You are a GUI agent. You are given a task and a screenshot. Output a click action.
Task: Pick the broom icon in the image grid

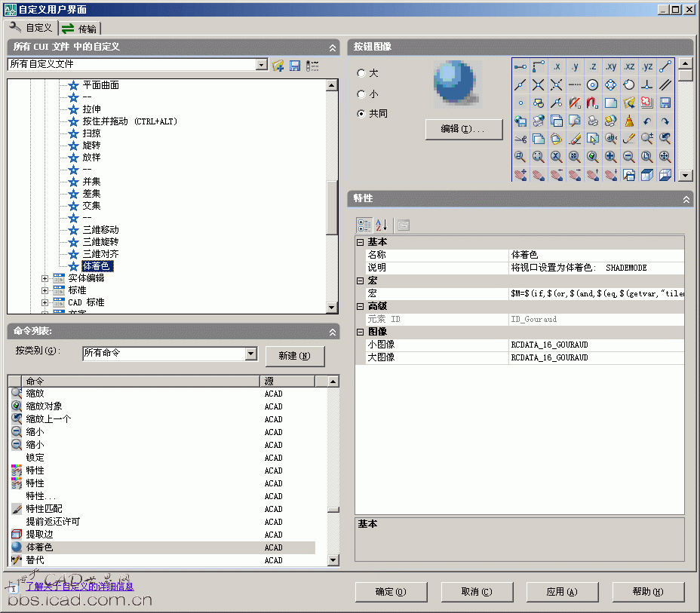629,121
